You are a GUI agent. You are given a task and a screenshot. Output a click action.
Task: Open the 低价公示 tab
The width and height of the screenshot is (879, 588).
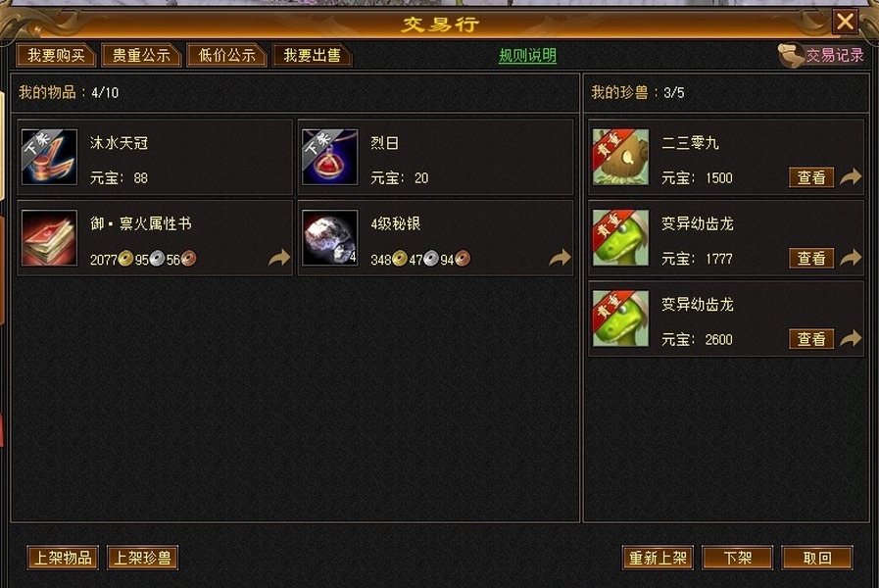[x=226, y=55]
